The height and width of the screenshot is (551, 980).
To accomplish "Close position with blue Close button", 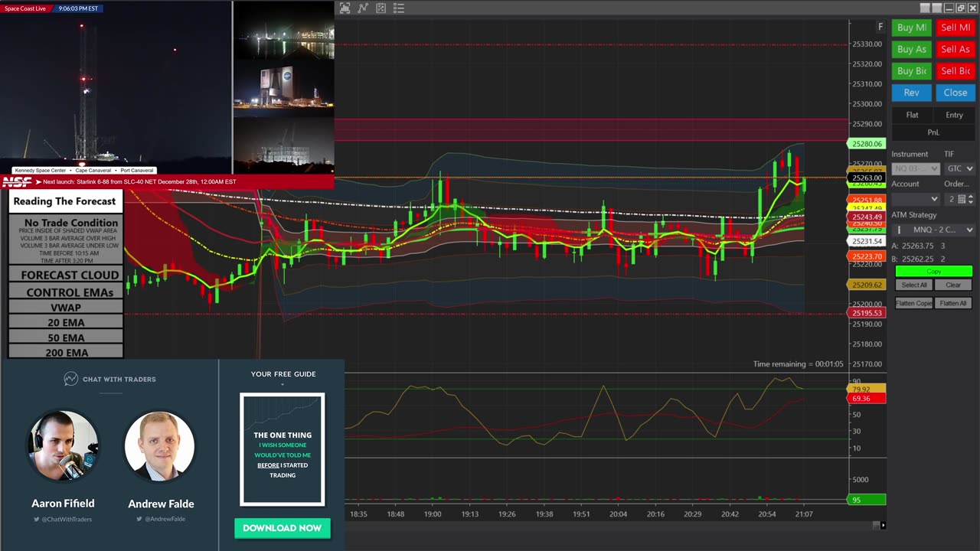I will click(x=955, y=93).
